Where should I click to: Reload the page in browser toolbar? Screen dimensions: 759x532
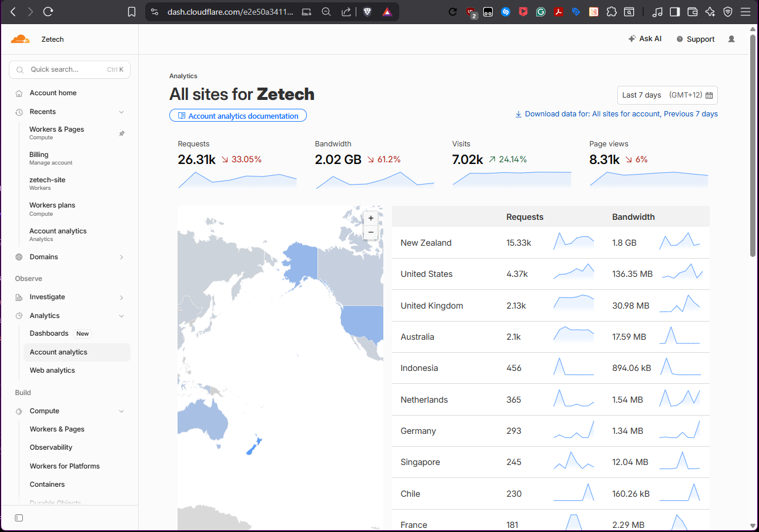coord(49,12)
